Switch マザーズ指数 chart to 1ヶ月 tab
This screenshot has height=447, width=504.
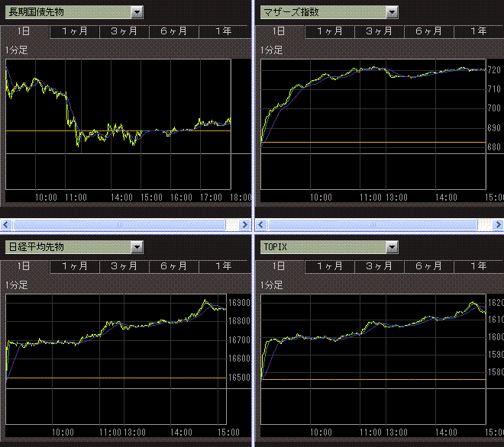pyautogui.click(x=329, y=31)
